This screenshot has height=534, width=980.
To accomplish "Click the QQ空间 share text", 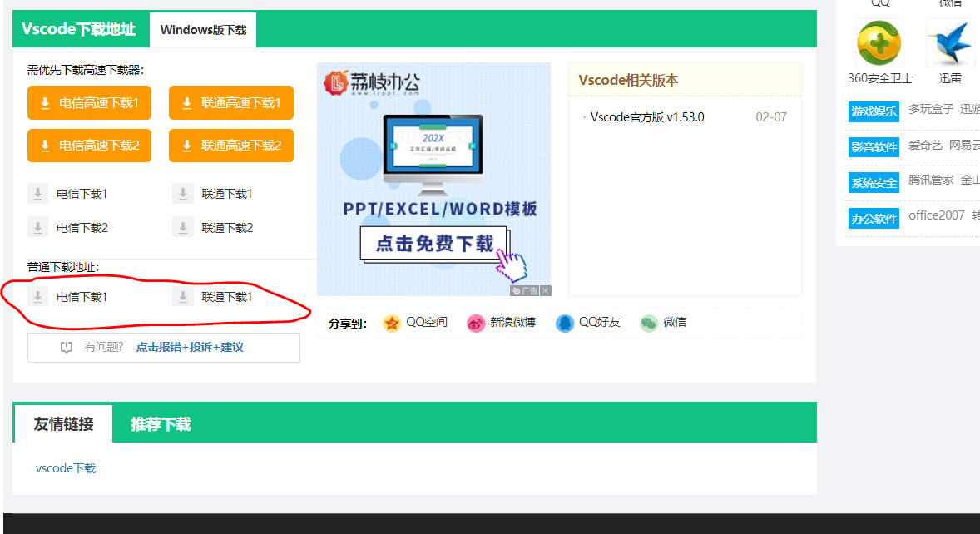I will click(x=427, y=322).
